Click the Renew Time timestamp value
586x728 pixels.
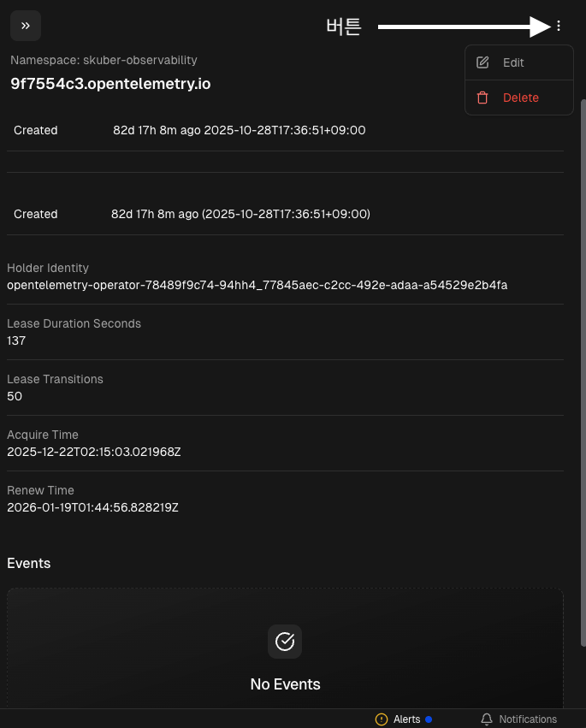click(x=92, y=507)
